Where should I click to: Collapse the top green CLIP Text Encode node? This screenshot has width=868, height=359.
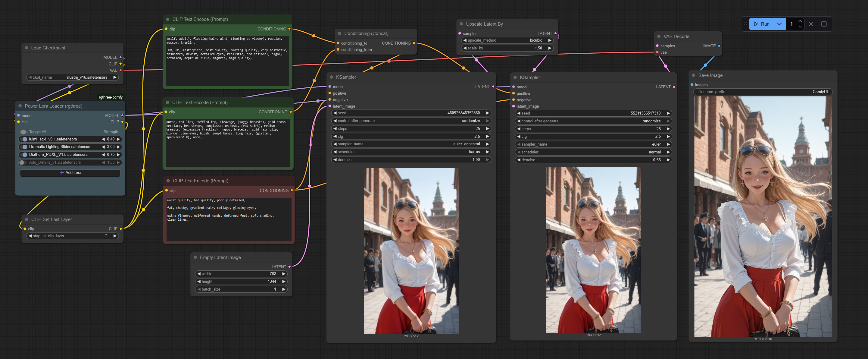pos(168,19)
